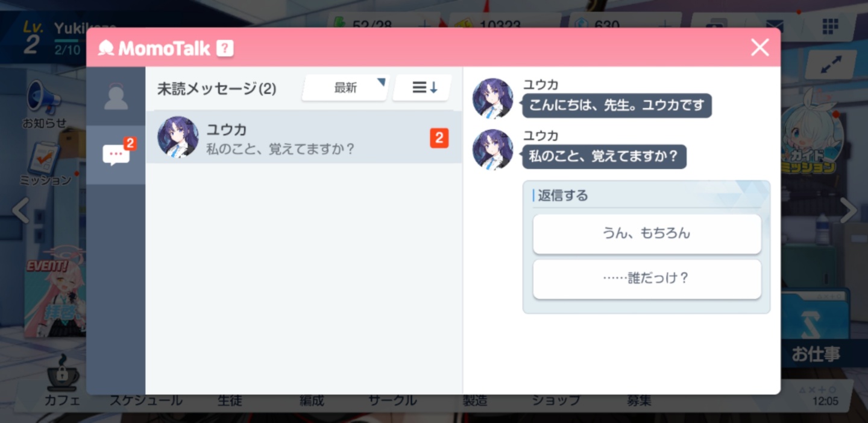Reply with ……誰だっけ?

tap(647, 279)
